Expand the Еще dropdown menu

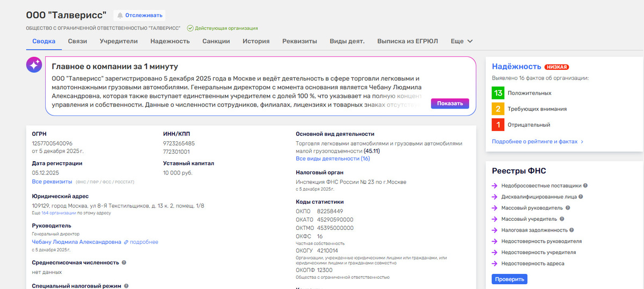click(x=462, y=41)
